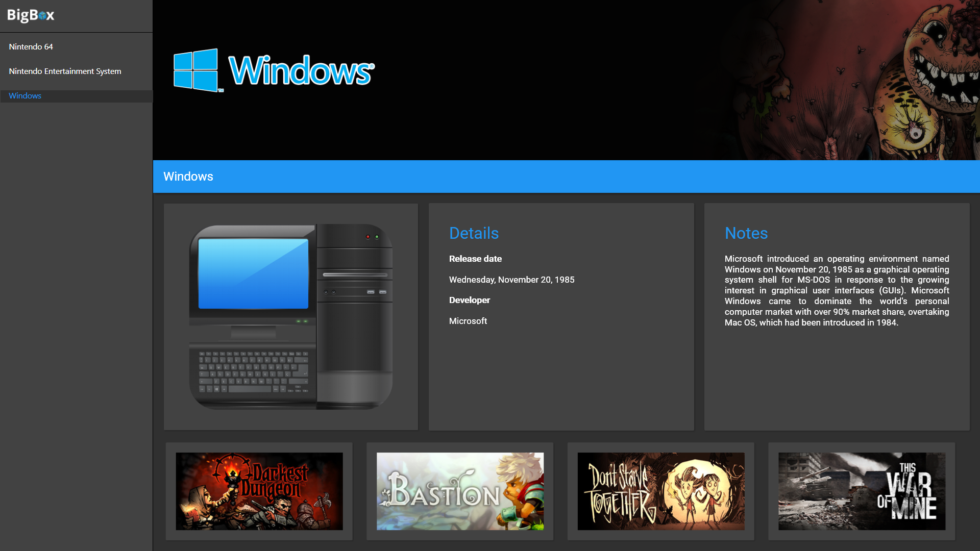Open the This War of Mine game tile
Viewport: 980px width, 551px height.
[x=862, y=491]
